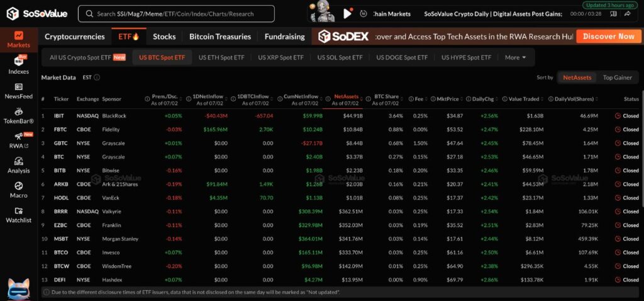Sort table by MktPrice column header
Screen dimensions: 644x301
[448, 99]
